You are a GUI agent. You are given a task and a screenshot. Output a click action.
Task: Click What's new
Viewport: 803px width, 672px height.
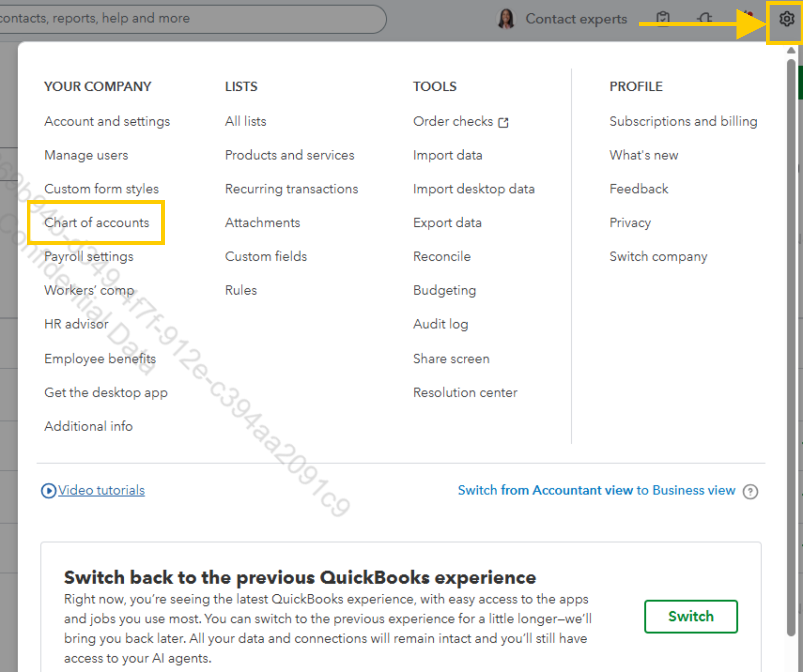(644, 155)
